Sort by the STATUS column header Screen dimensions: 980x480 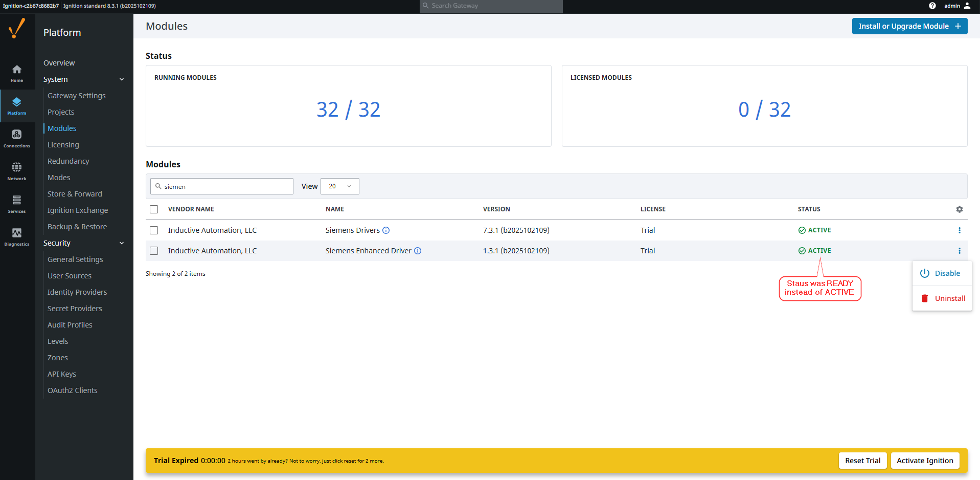[x=809, y=209]
